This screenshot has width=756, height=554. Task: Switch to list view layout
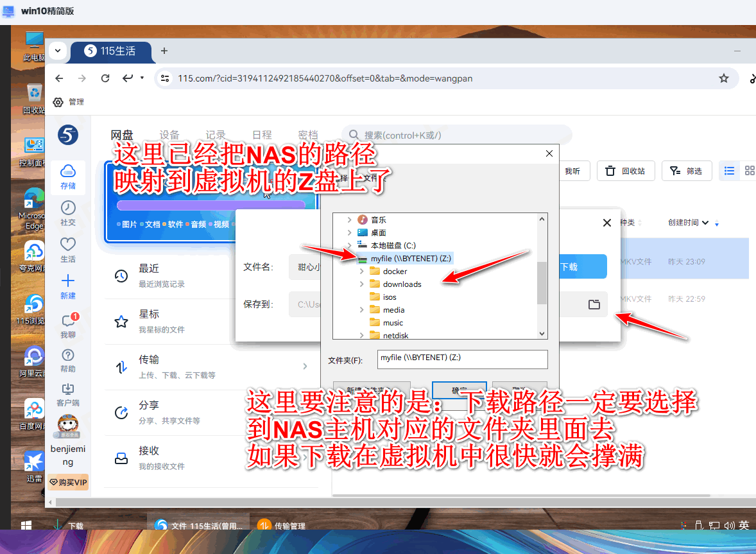(729, 171)
